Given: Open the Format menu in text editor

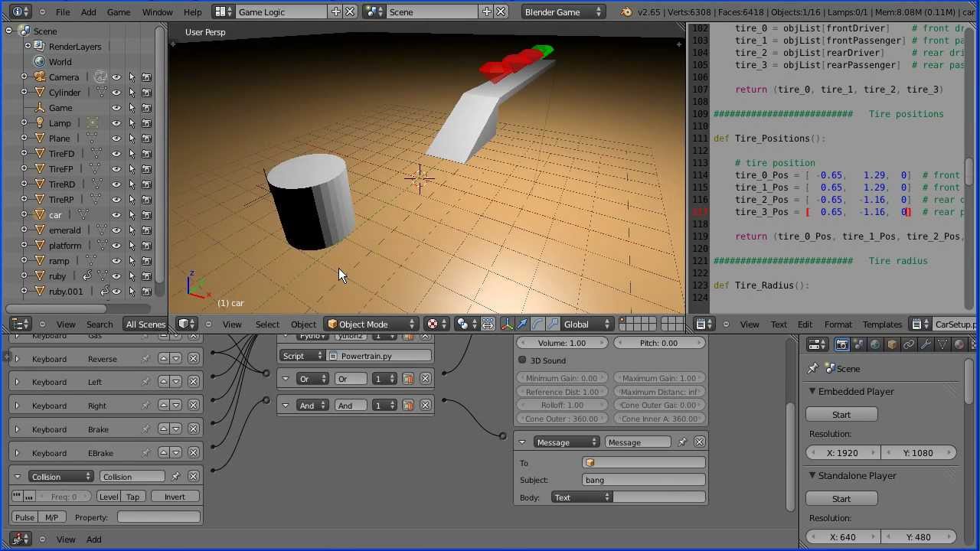Looking at the screenshot, I should coord(838,324).
